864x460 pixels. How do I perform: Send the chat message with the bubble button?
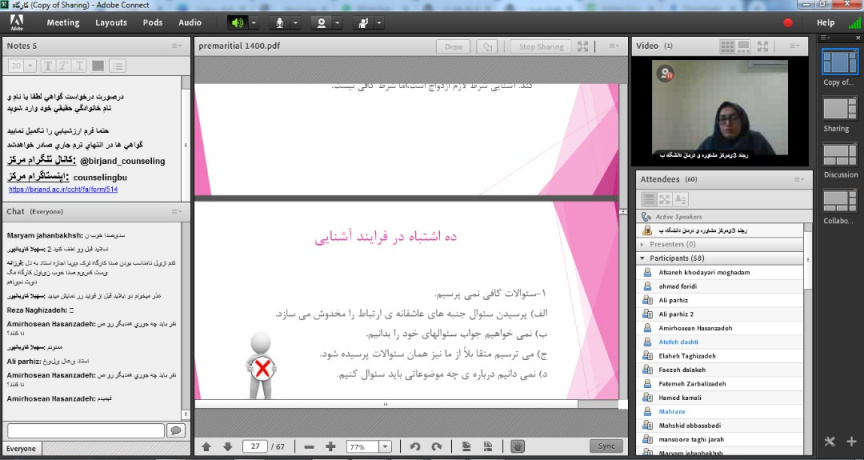[176, 431]
